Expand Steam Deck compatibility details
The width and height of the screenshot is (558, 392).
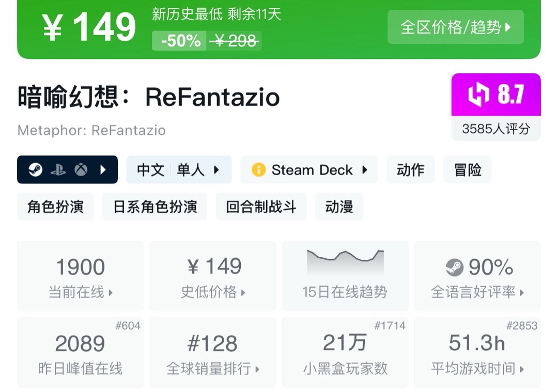[x=364, y=170]
